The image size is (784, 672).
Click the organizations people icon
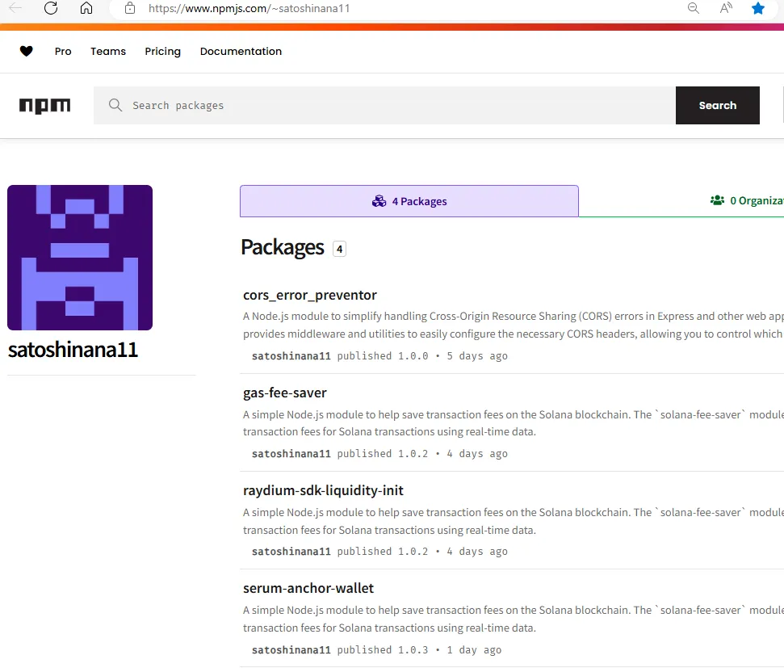[x=718, y=200]
